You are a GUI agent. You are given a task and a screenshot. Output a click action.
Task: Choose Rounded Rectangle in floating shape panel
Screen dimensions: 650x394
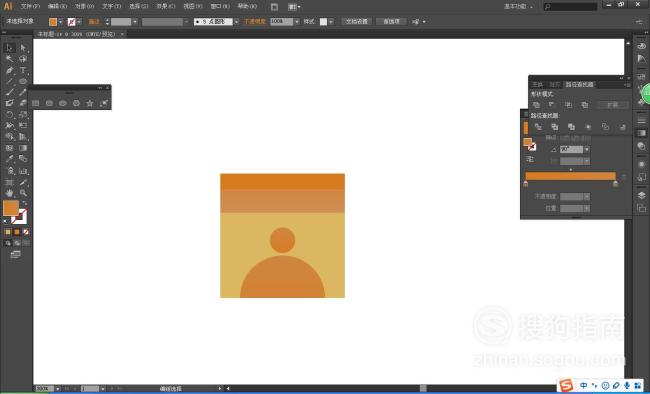coord(49,103)
